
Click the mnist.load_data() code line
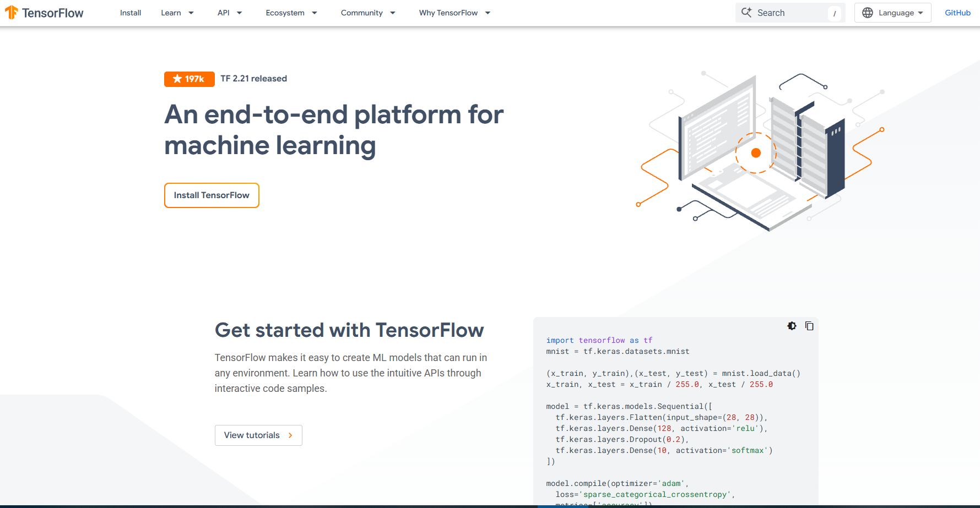tap(673, 374)
